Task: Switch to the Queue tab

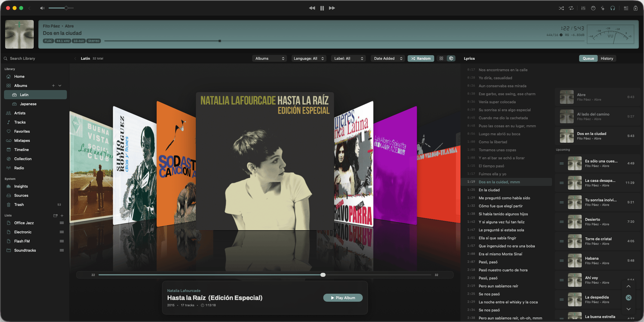Action: click(588, 59)
